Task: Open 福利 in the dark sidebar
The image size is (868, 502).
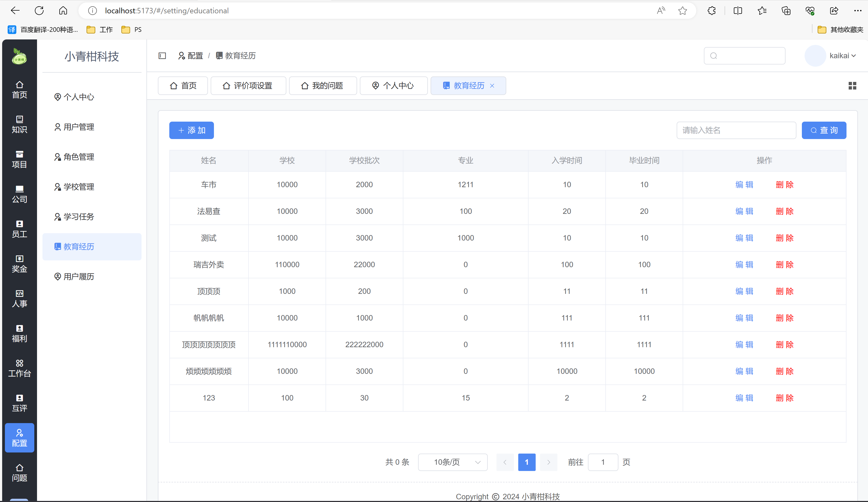Action: pos(19,333)
